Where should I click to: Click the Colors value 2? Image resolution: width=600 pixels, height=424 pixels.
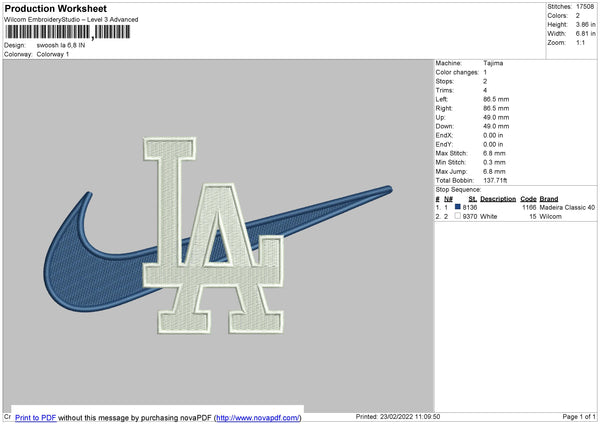578,16
